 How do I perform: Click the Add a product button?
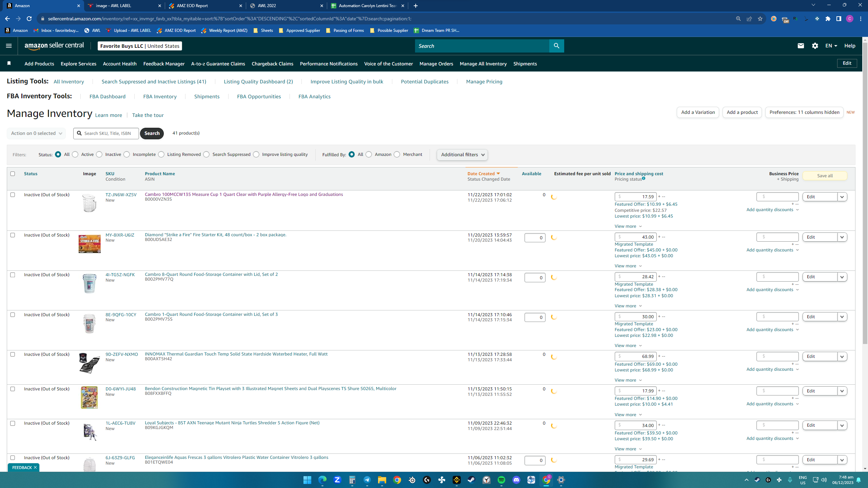[742, 112]
